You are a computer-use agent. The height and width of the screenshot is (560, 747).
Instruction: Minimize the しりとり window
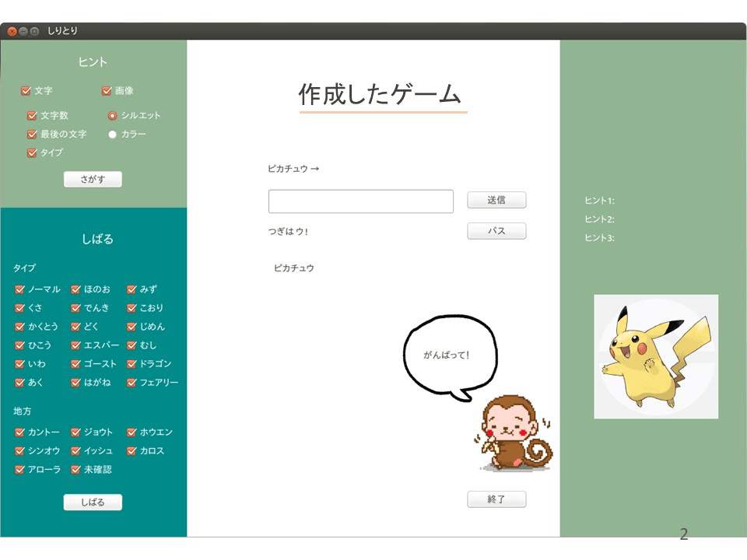pos(23,31)
